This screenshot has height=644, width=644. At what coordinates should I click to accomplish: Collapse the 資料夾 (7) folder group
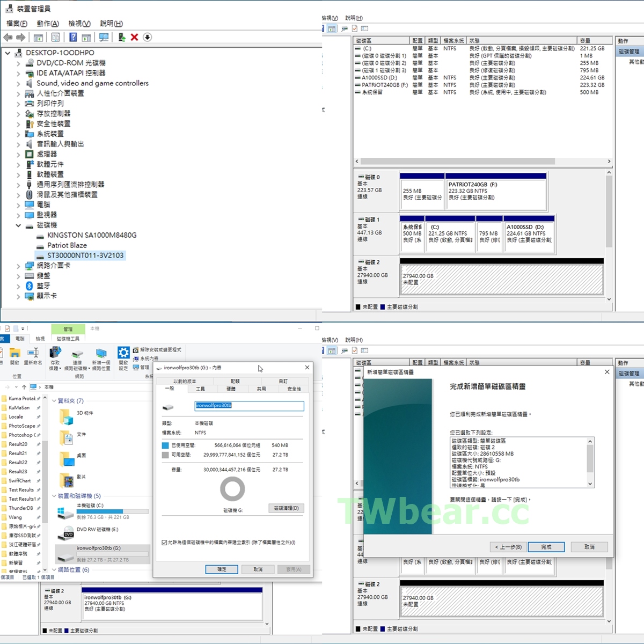54,401
